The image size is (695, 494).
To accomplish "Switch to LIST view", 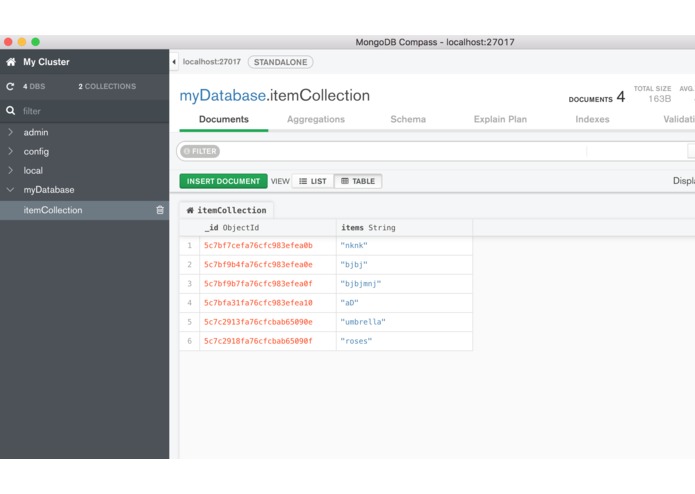I will pos(313,181).
